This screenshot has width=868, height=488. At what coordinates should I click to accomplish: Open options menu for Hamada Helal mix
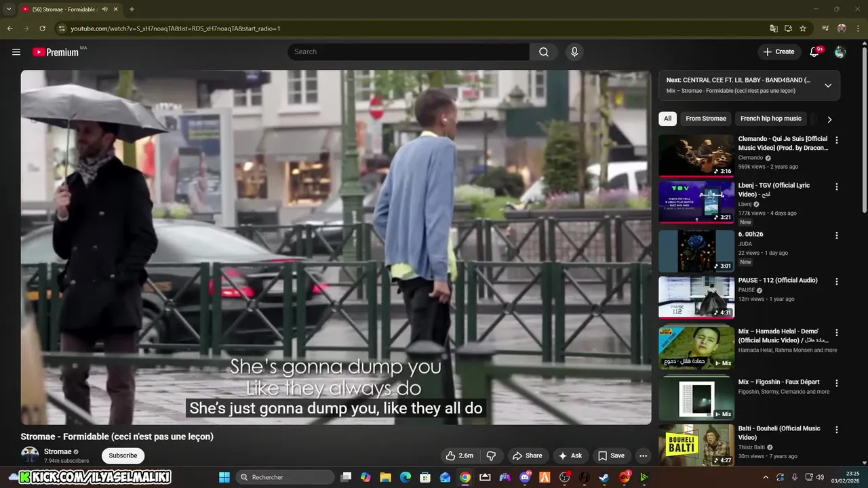point(836,333)
